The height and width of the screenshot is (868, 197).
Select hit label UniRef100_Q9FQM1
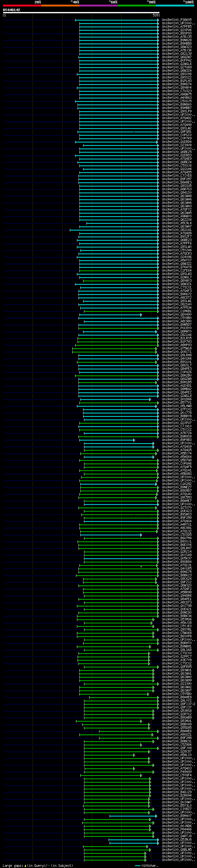[177, 132]
